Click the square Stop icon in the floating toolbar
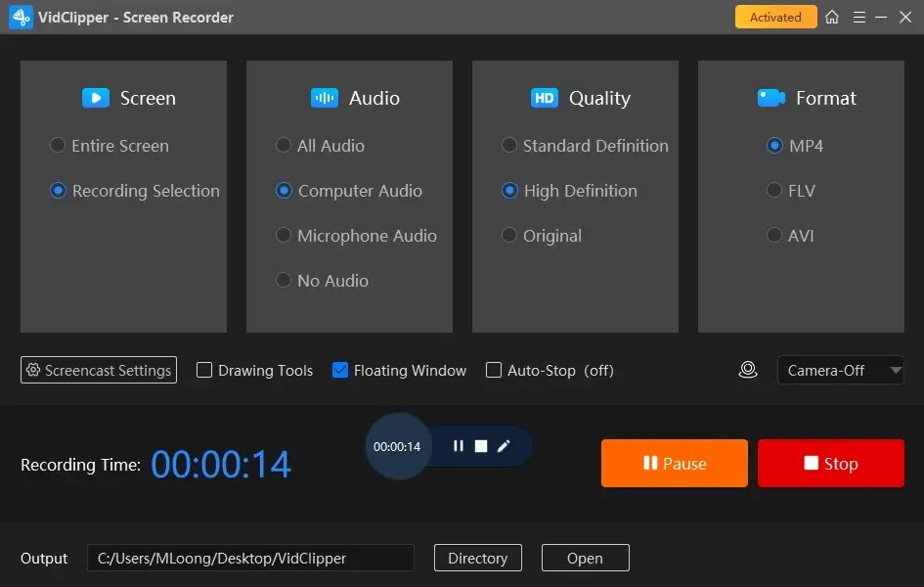 (x=481, y=445)
